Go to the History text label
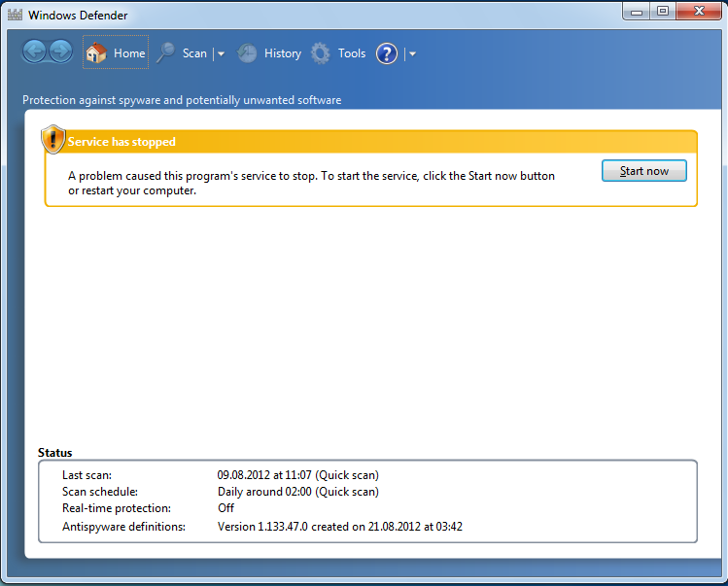The height and width of the screenshot is (586, 728). click(283, 53)
